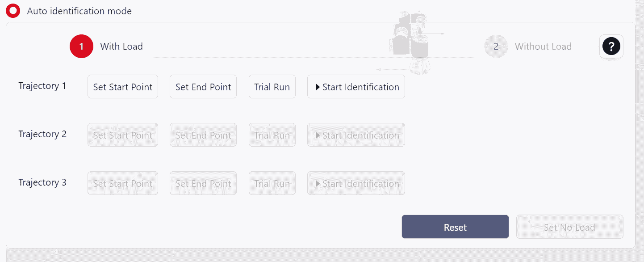Start Identification for Trajectory 3
644x262 pixels.
point(356,183)
